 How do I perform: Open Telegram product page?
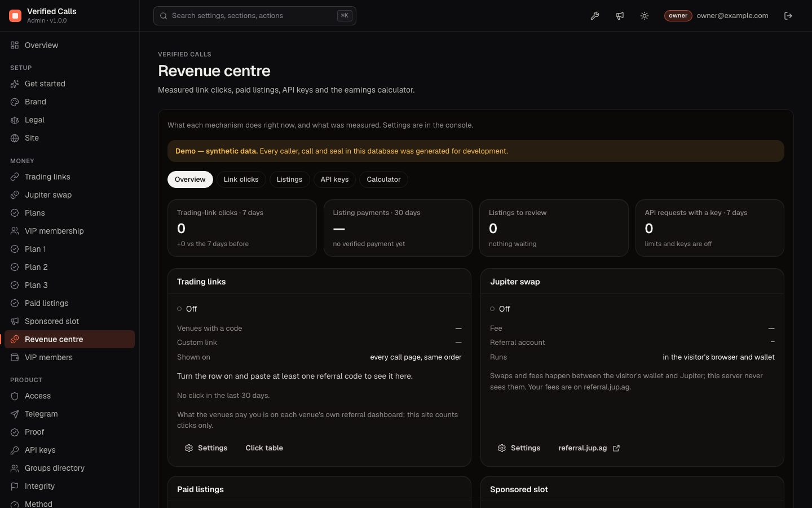[x=70, y=414]
